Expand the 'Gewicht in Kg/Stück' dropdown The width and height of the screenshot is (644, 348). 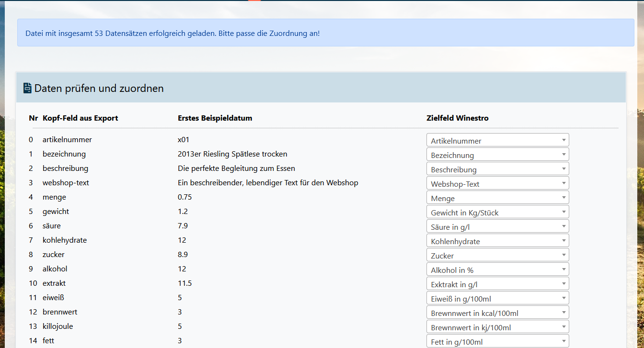click(497, 212)
